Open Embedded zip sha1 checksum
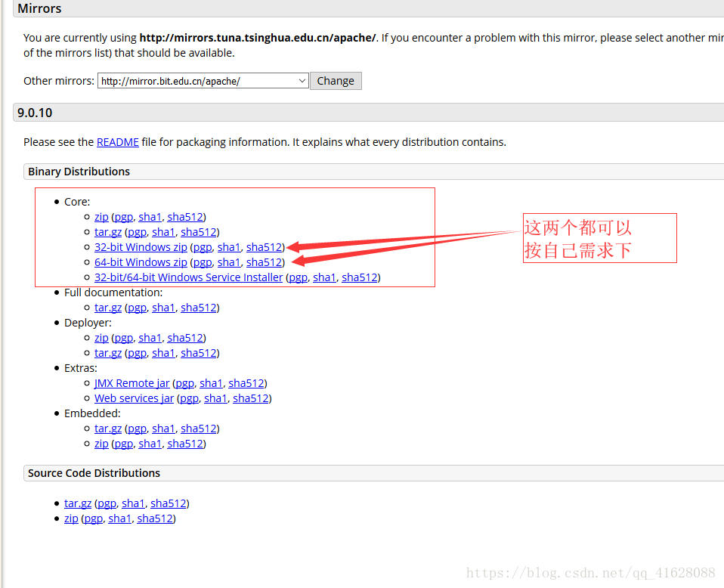Viewport: 724px width, 588px height. (x=150, y=444)
